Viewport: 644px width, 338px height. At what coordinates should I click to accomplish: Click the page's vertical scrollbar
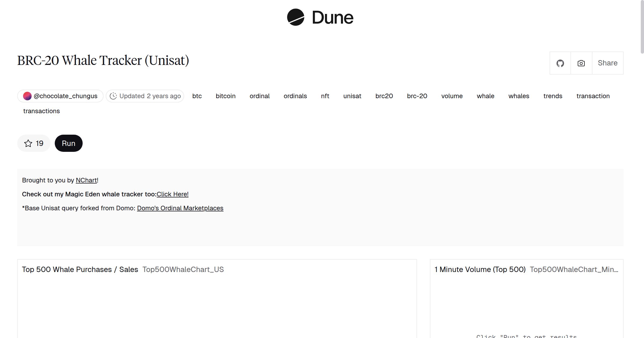click(642, 27)
